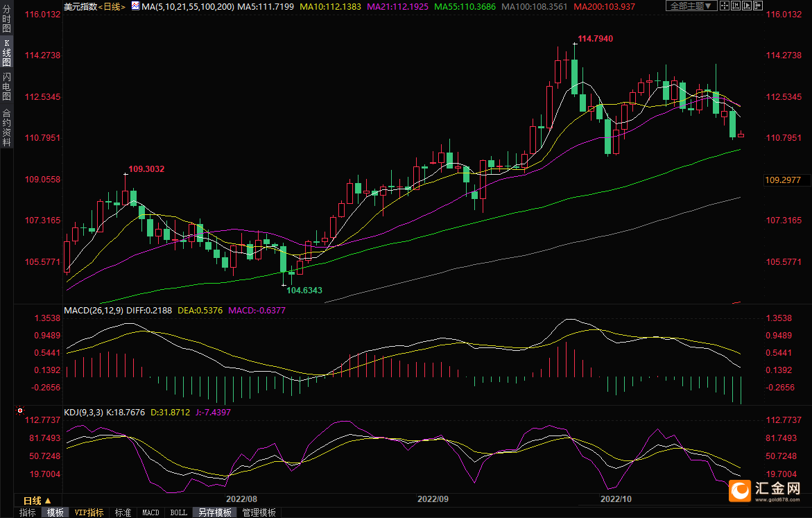Select the VIP指标 tab
The width and height of the screenshot is (812, 518).
pos(89,512)
